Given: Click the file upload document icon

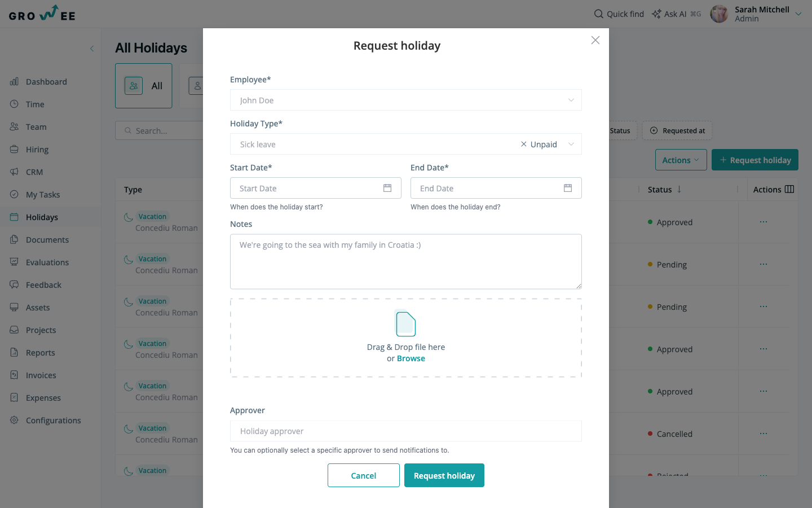Looking at the screenshot, I should pyautogui.click(x=405, y=323).
